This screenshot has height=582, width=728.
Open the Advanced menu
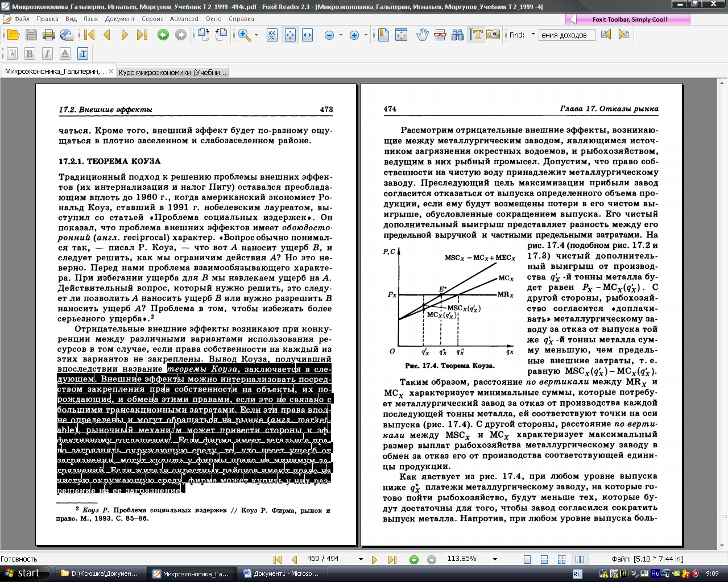tap(184, 19)
